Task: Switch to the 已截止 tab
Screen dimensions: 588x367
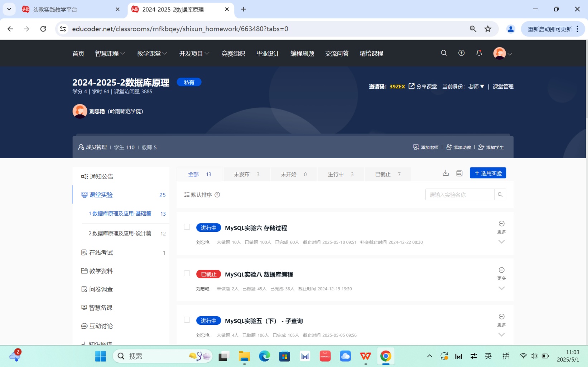Action: tap(387, 174)
